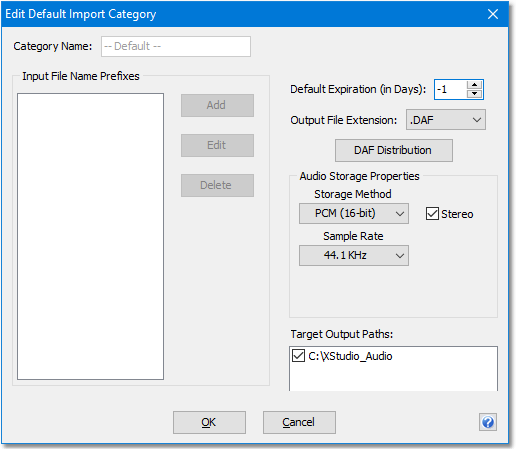Toggle the Stereo checkbox
Screen dimensions: 516x451
pos(432,214)
